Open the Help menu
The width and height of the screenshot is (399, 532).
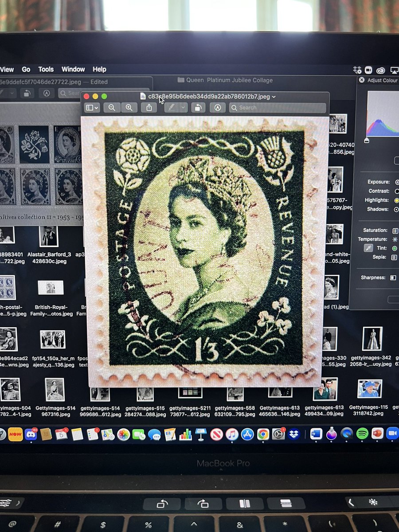coord(99,69)
